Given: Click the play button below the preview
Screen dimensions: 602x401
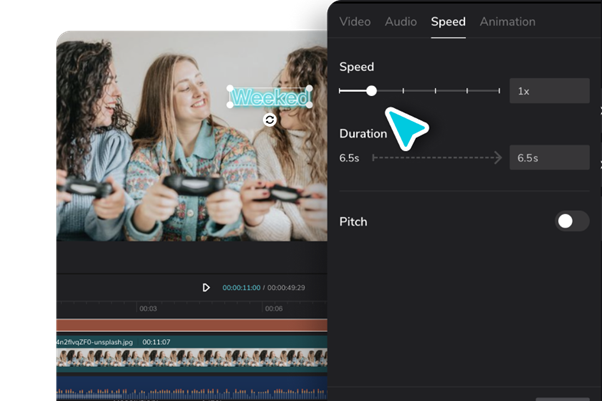Looking at the screenshot, I should (206, 287).
